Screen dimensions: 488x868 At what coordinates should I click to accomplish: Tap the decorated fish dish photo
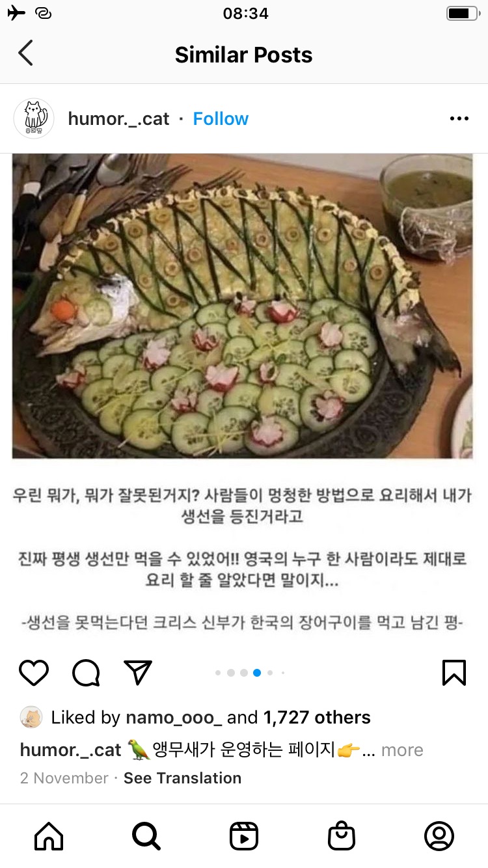pos(243,306)
